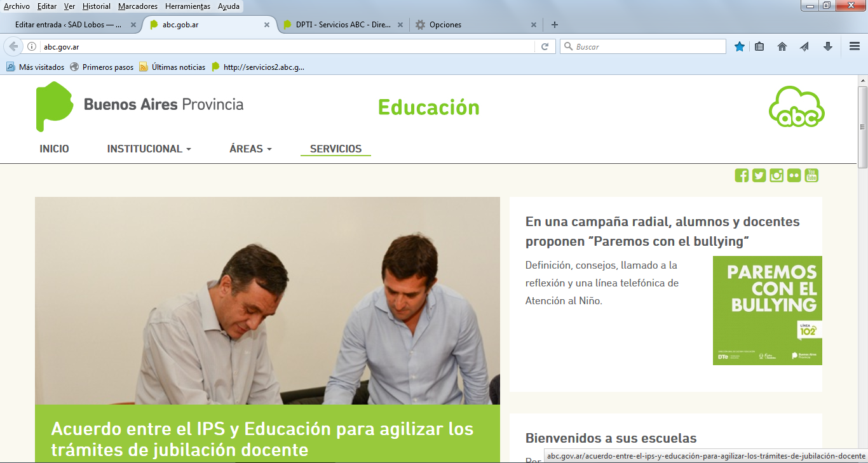Open the Marcadores menu
The width and height of the screenshot is (868, 463).
click(x=138, y=6)
